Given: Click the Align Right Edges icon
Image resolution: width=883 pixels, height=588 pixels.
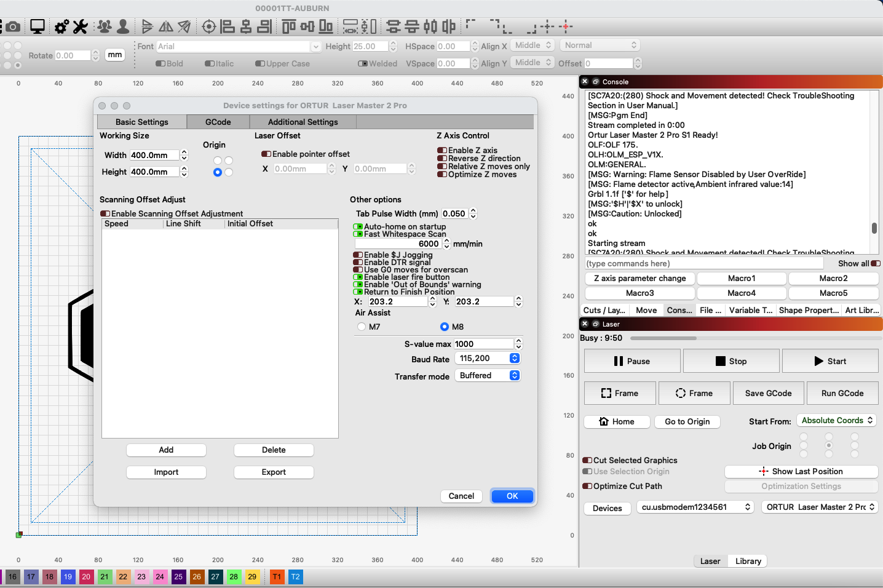Looking at the screenshot, I should 264,26.
